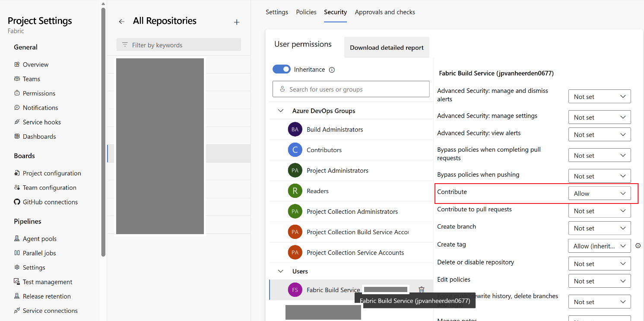The height and width of the screenshot is (321, 644).
Task: Click the Search for users or groups box
Action: [351, 89]
